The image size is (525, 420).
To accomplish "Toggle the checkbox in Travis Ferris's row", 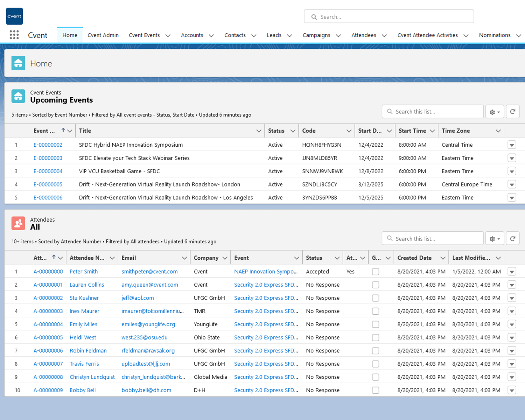I will [x=376, y=364].
